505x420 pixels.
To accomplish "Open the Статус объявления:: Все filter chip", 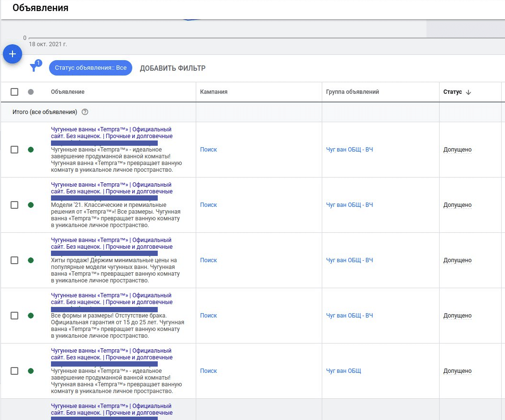I will point(90,67).
